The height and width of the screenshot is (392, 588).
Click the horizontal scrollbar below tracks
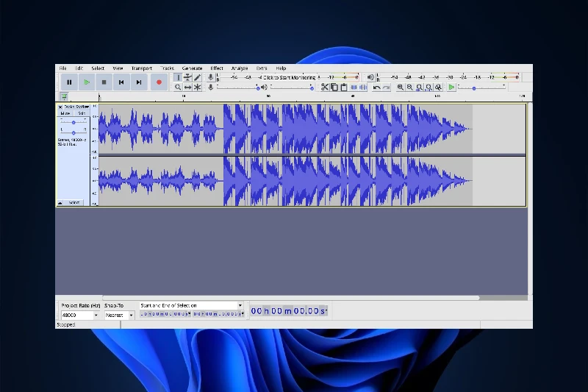click(x=290, y=298)
